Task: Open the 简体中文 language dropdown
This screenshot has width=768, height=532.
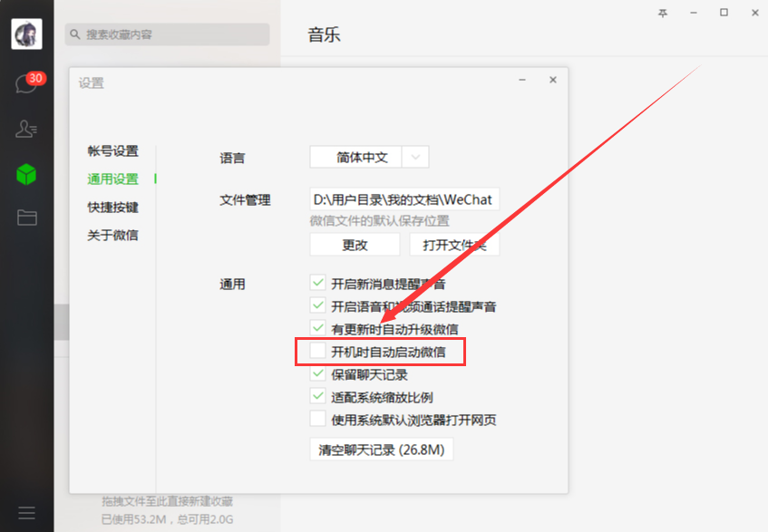Action: coord(368,157)
